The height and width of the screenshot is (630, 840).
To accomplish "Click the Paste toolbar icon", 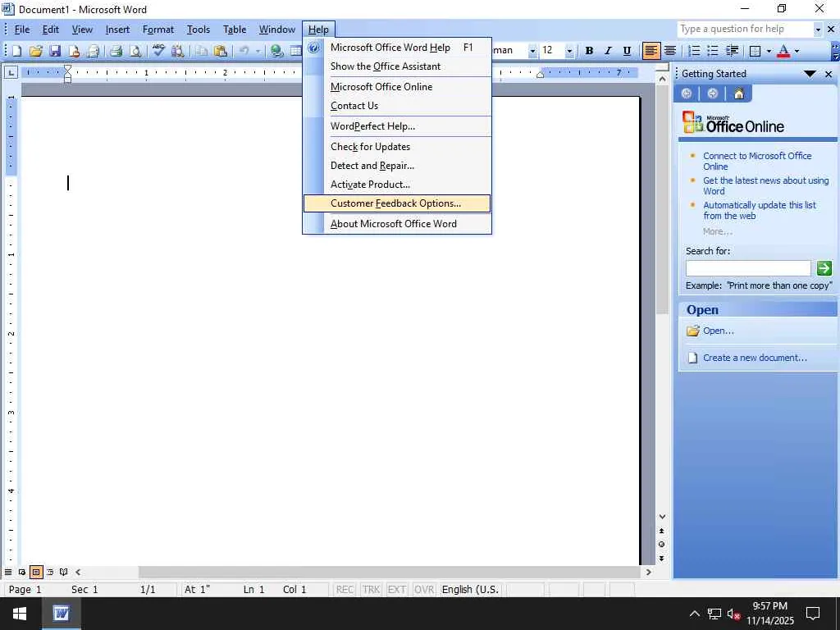I will tap(220, 51).
